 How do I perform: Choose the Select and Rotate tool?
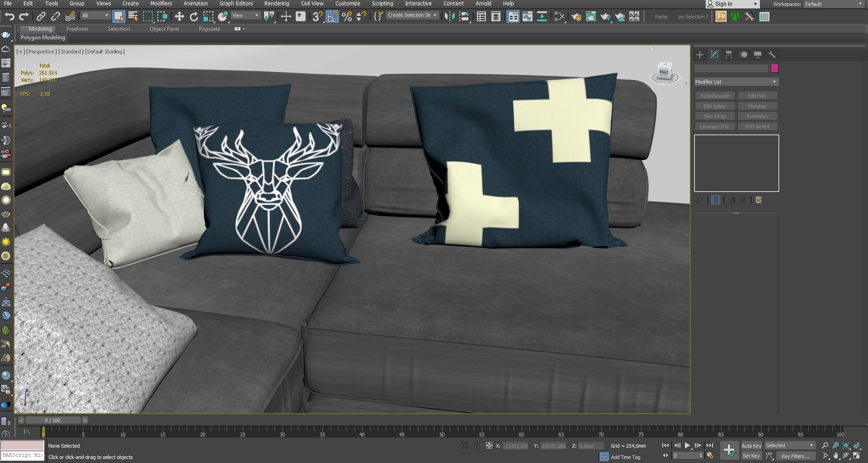pyautogui.click(x=193, y=17)
